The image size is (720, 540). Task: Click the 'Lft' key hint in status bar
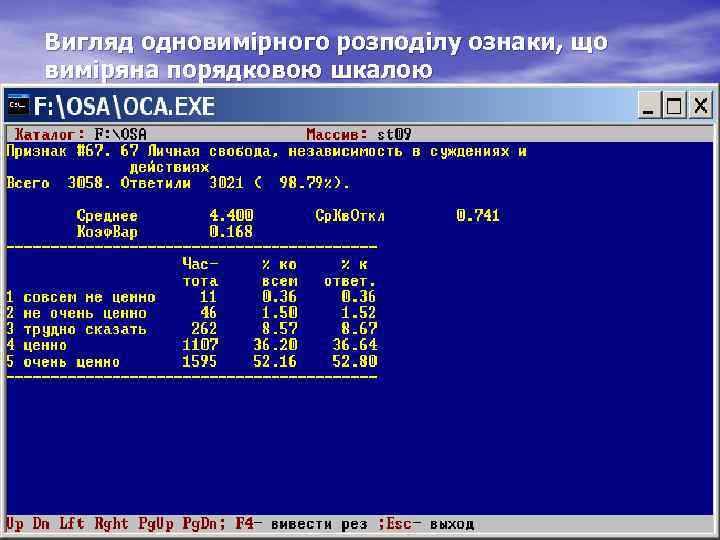72,523
